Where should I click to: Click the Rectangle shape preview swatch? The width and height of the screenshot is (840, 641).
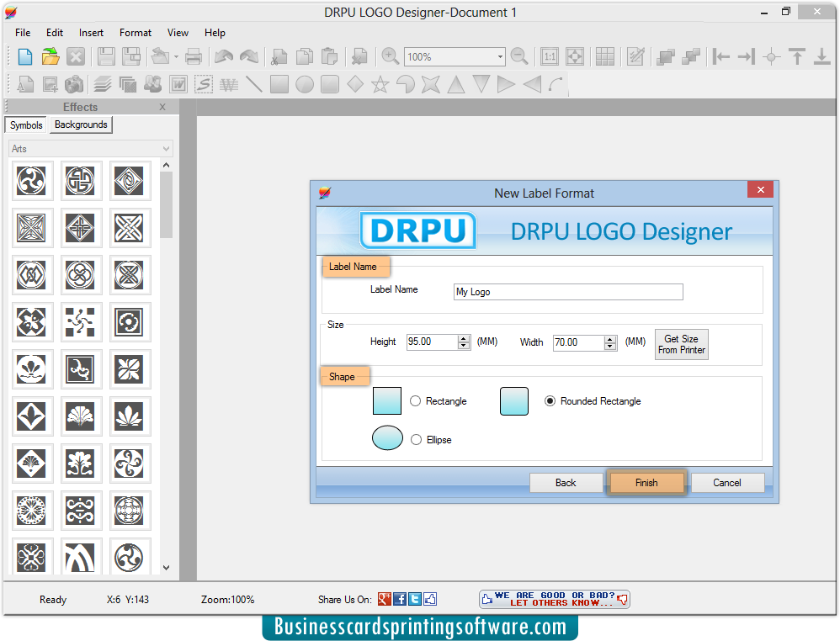coord(387,401)
